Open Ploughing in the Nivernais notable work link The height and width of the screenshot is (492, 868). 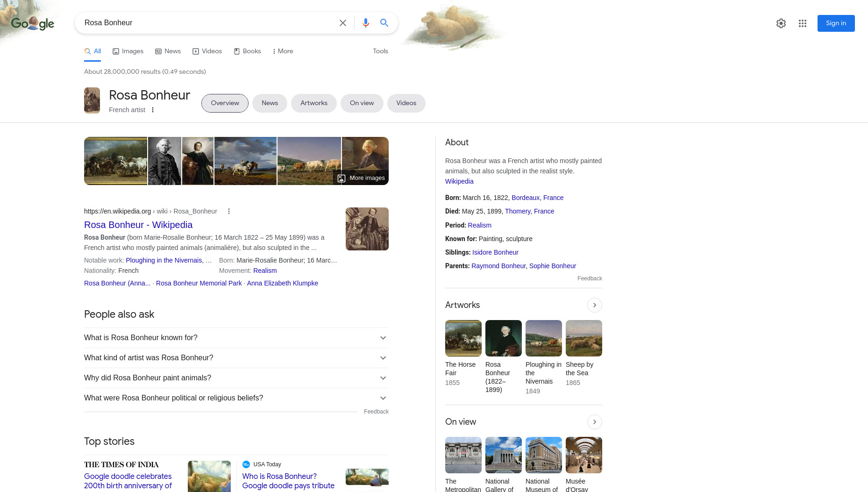pos(164,260)
